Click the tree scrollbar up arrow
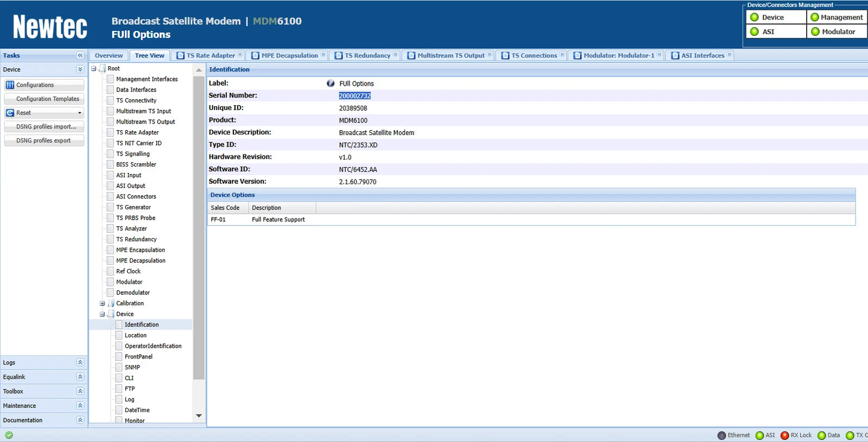Screen dimensions: 868x442 pos(199,70)
